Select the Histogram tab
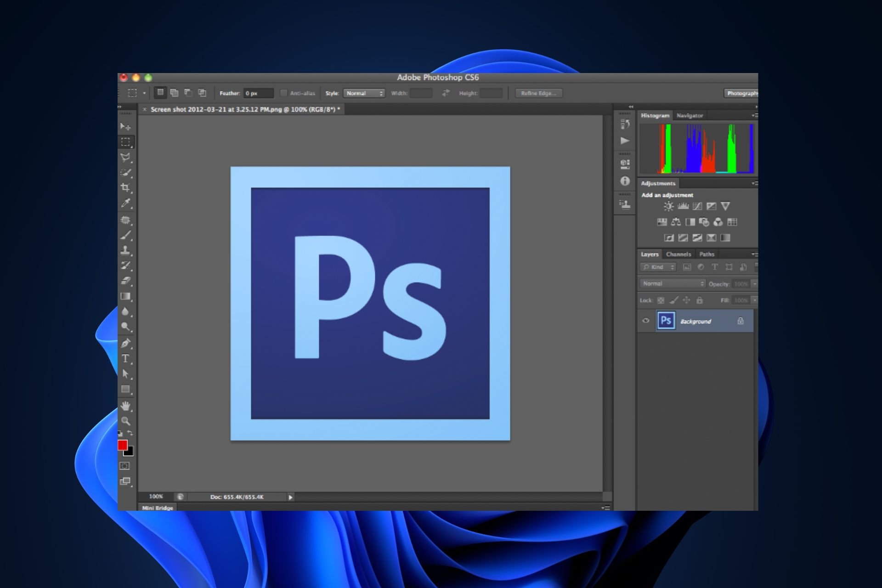 click(x=655, y=116)
